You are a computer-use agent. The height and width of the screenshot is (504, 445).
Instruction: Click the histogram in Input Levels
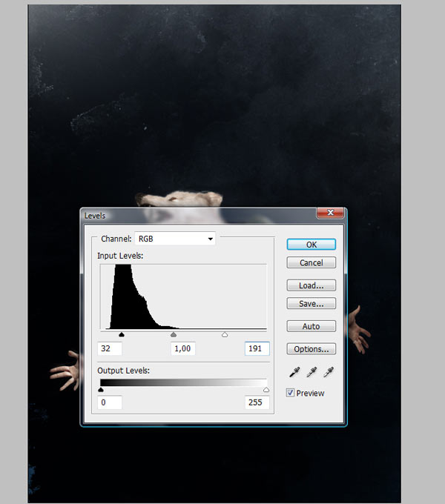pos(183,296)
